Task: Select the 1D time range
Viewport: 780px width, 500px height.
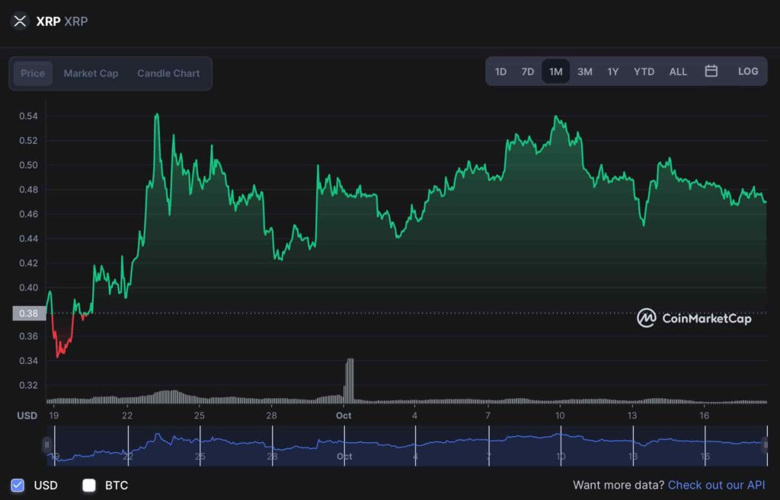Action: (x=500, y=72)
